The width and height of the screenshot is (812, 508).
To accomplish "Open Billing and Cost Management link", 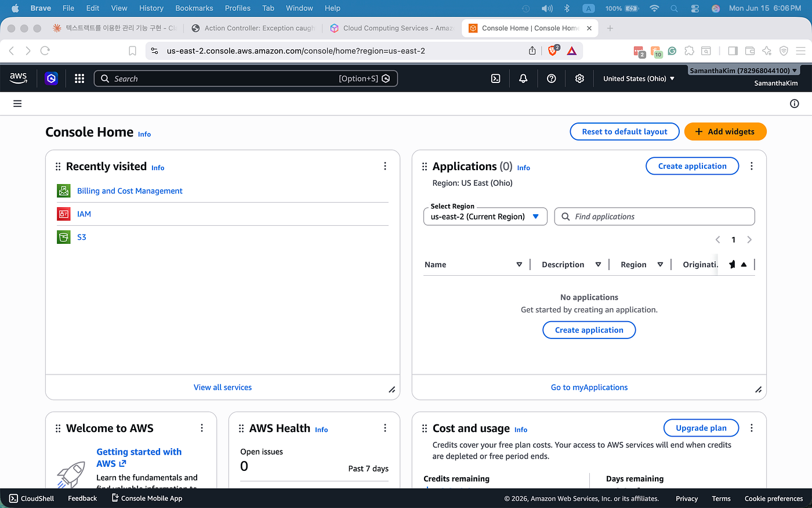I will pyautogui.click(x=130, y=190).
